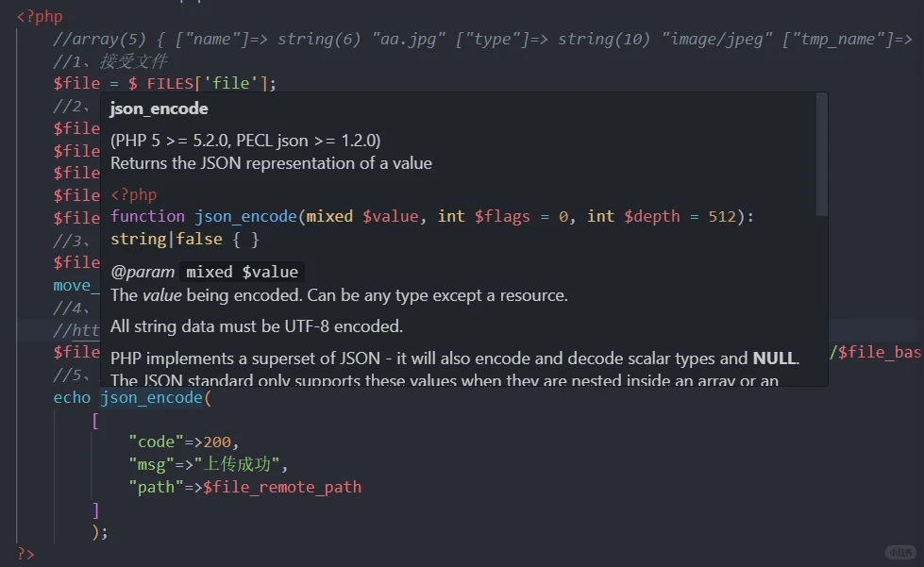The width and height of the screenshot is (924, 567).
Task: Click the 'All string data must be UTF-8' line
Action: (x=257, y=326)
